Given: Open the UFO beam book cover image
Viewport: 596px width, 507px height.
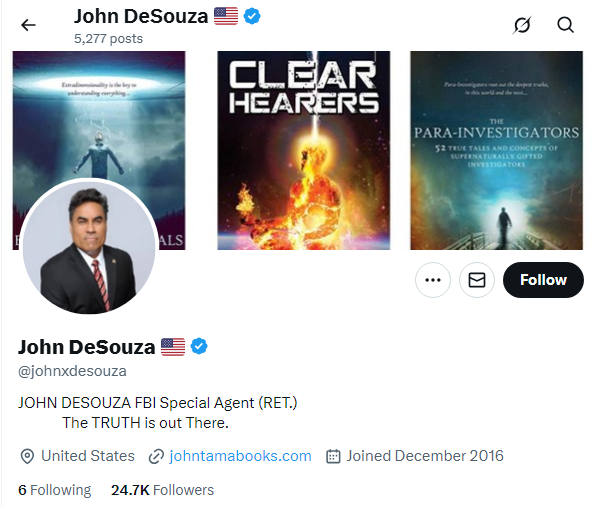Looking at the screenshot, I should (99, 114).
